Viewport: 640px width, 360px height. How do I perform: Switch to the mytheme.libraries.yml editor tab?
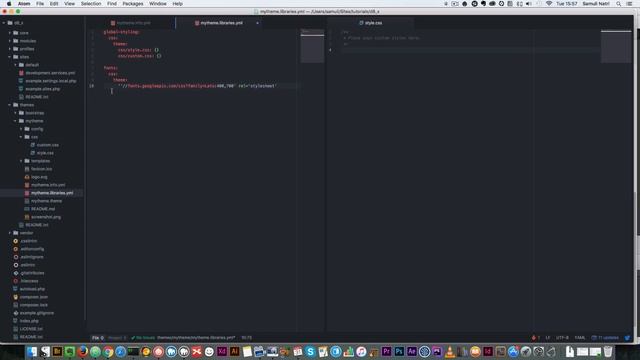click(221, 23)
